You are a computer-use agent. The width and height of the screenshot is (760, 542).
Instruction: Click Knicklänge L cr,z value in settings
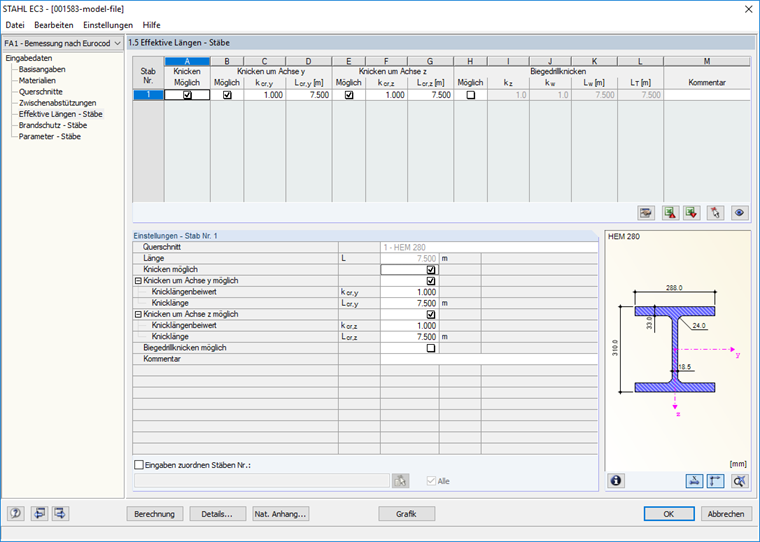[x=410, y=336]
